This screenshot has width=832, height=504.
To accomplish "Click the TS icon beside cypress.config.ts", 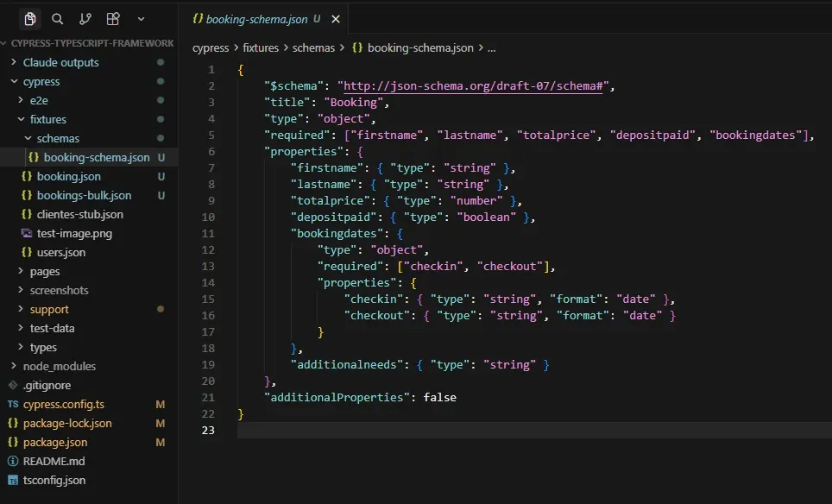I will point(13,404).
